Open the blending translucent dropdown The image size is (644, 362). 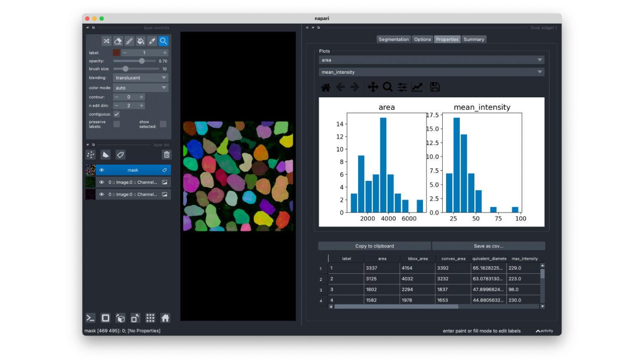(141, 78)
